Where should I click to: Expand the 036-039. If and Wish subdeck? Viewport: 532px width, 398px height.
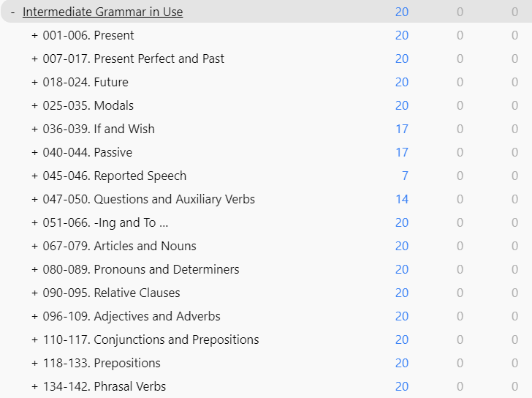34,129
